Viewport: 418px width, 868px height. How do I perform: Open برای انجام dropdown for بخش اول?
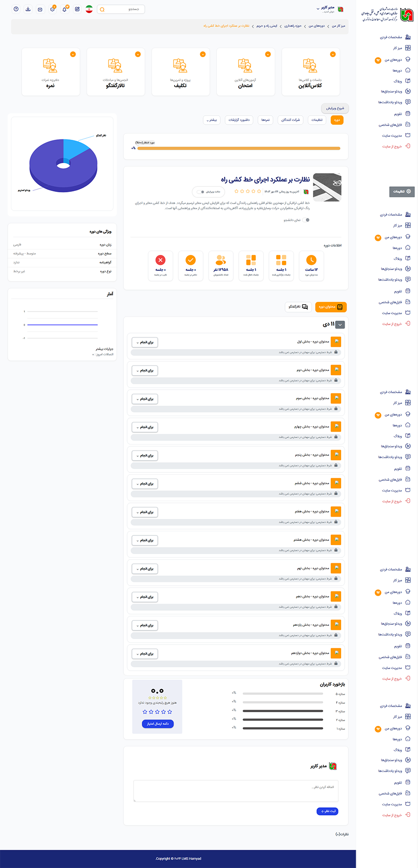click(145, 342)
